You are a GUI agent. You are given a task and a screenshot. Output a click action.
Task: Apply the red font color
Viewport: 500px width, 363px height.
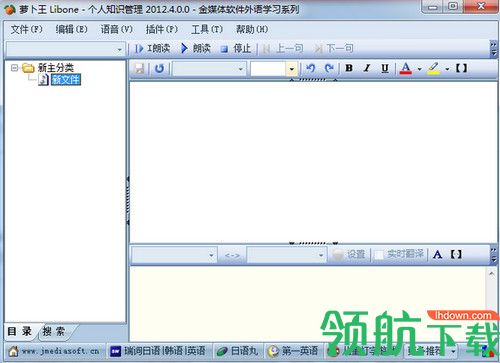point(406,68)
